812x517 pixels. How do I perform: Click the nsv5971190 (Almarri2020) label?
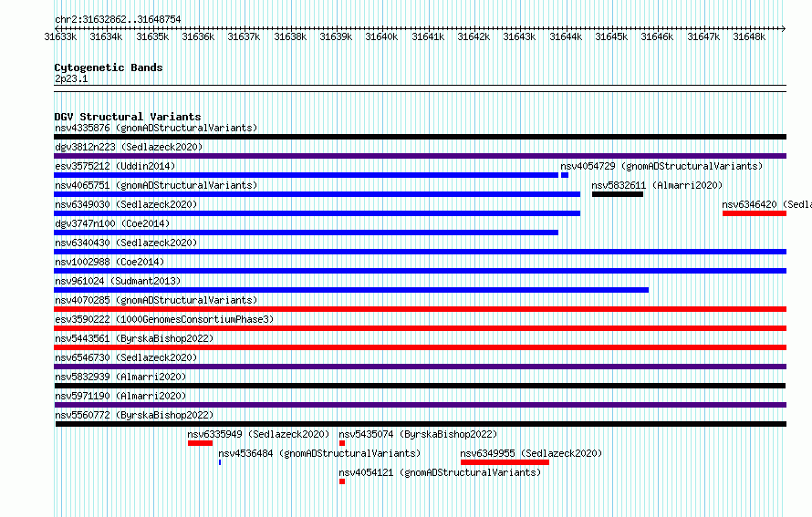(x=120, y=396)
